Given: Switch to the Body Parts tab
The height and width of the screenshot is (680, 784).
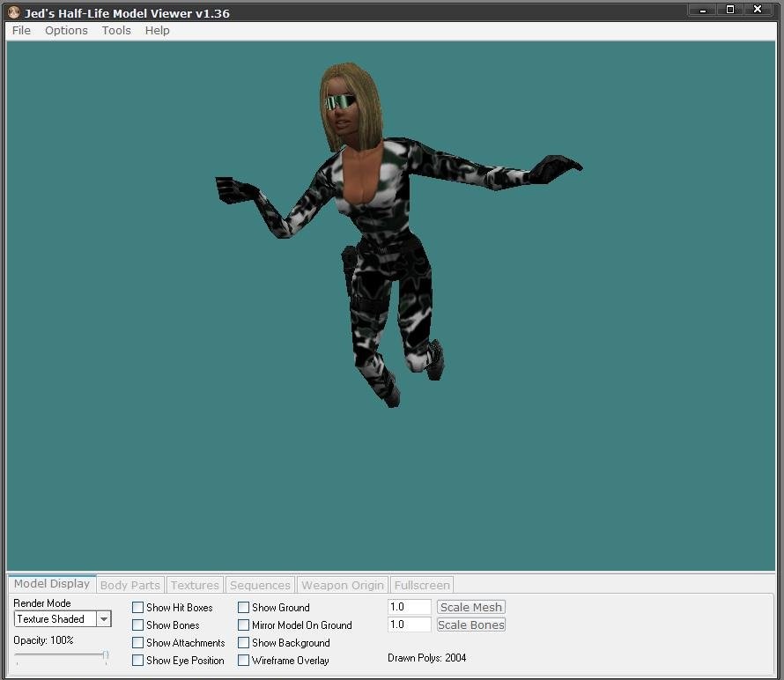Looking at the screenshot, I should point(130,585).
